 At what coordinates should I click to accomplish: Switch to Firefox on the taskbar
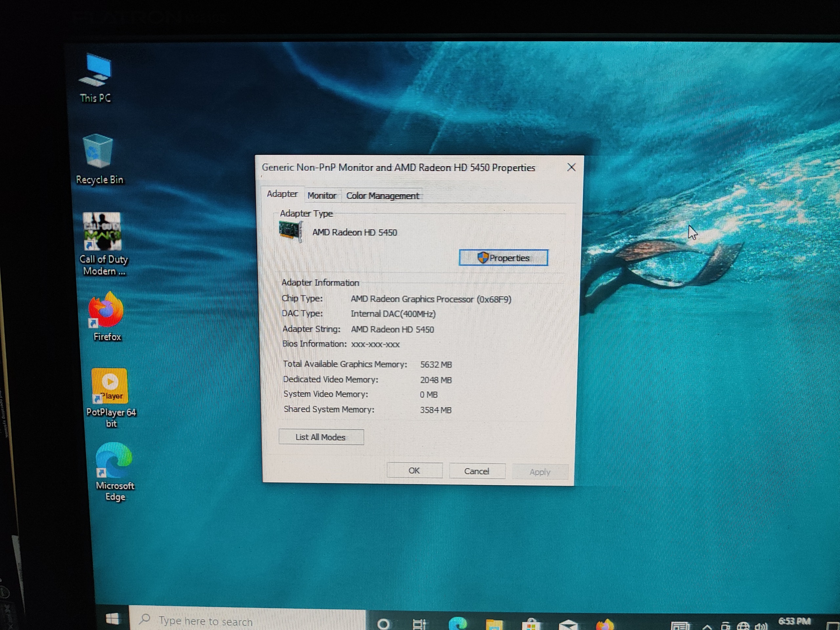[x=604, y=625]
